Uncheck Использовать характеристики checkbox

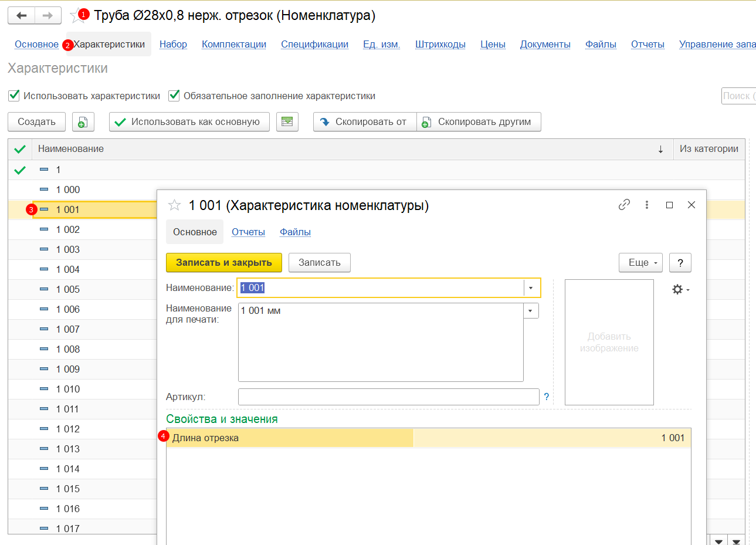click(14, 96)
